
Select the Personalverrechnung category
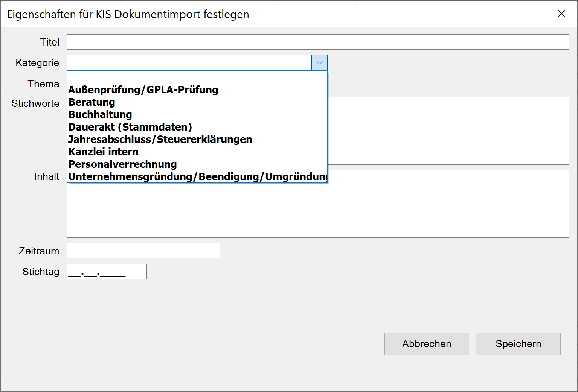point(122,164)
